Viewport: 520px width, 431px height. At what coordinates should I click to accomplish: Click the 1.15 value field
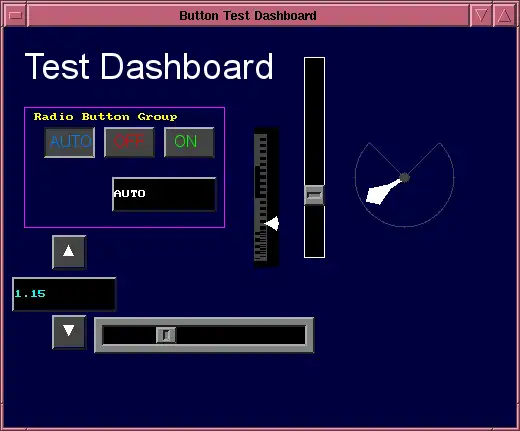pyautogui.click(x=64, y=294)
